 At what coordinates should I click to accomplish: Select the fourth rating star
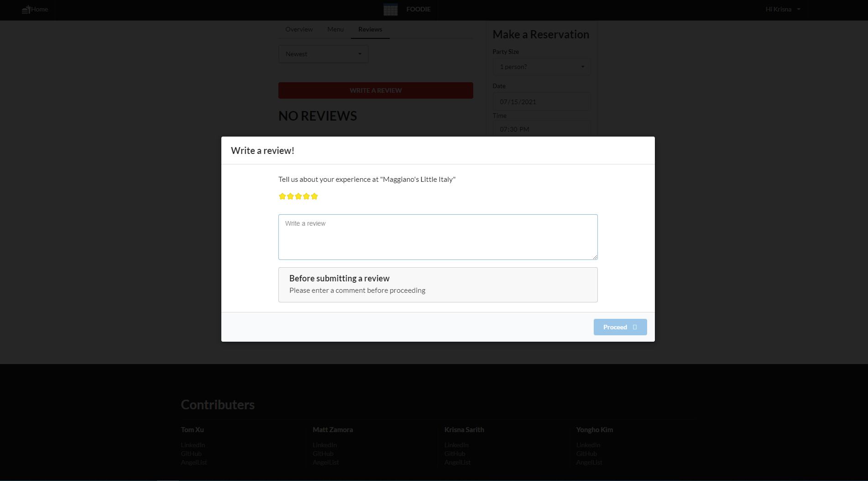(x=306, y=196)
